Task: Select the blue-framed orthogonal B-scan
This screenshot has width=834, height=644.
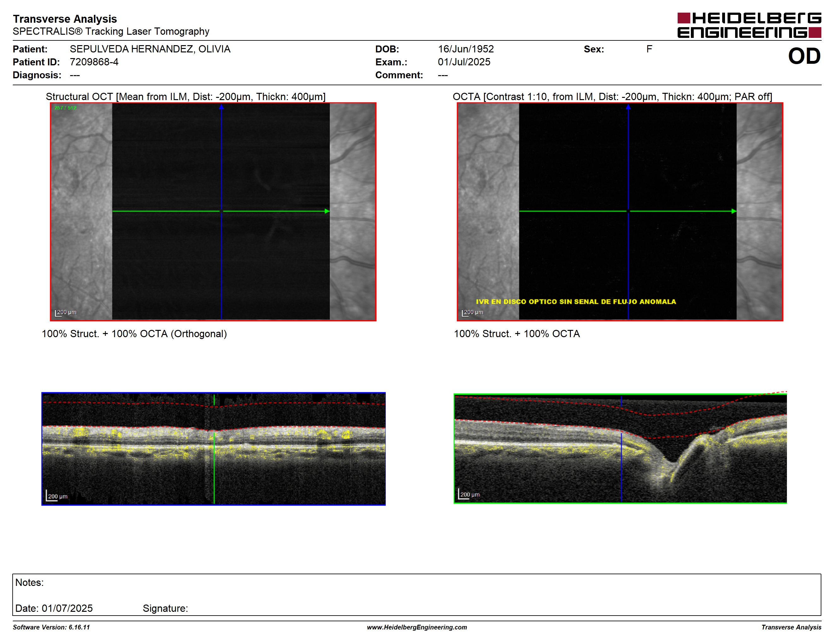Action: point(214,449)
